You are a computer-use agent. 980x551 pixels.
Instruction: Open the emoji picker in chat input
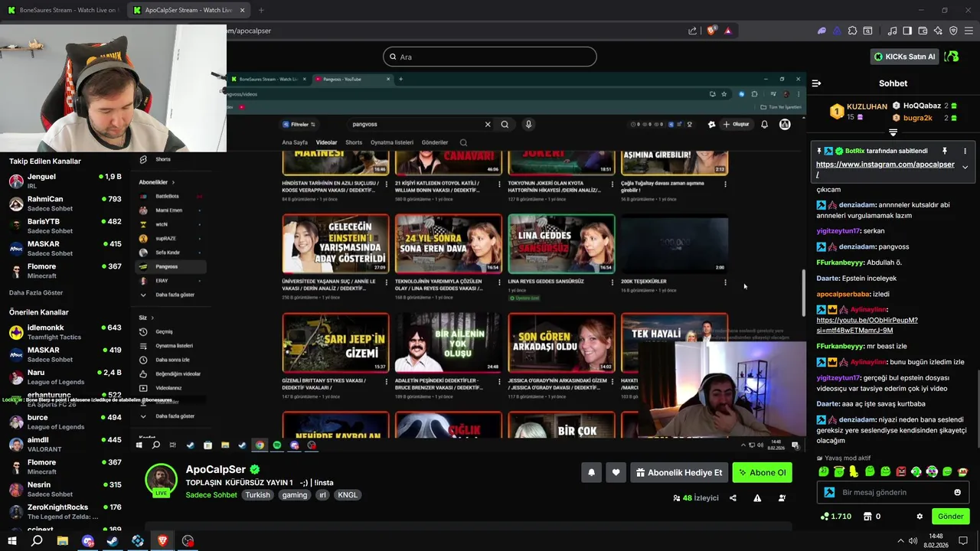point(957,492)
